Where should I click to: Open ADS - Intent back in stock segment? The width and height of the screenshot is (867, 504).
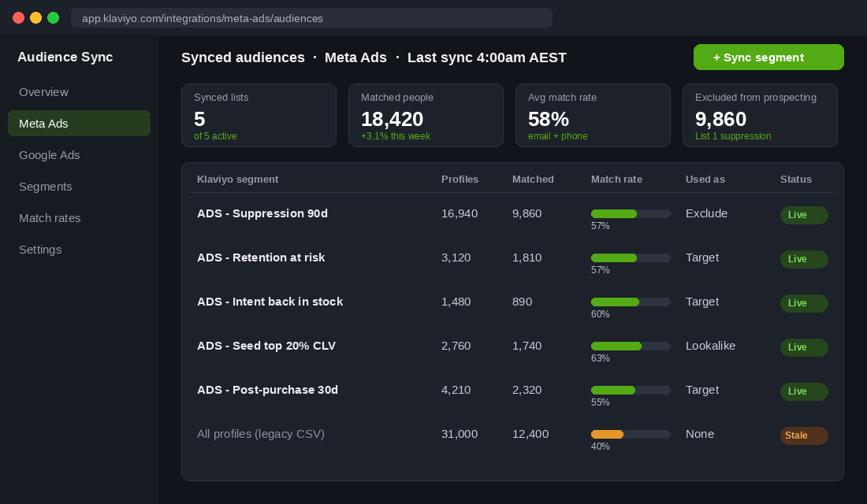pos(270,302)
